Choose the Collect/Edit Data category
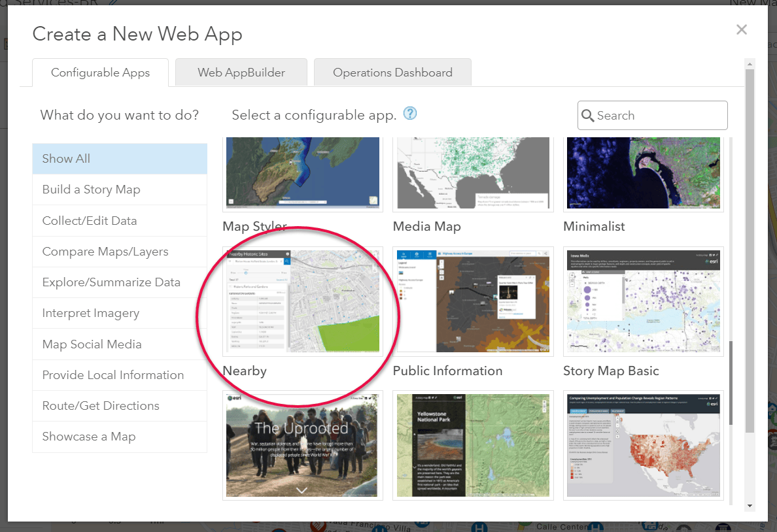777x532 pixels. coord(120,221)
